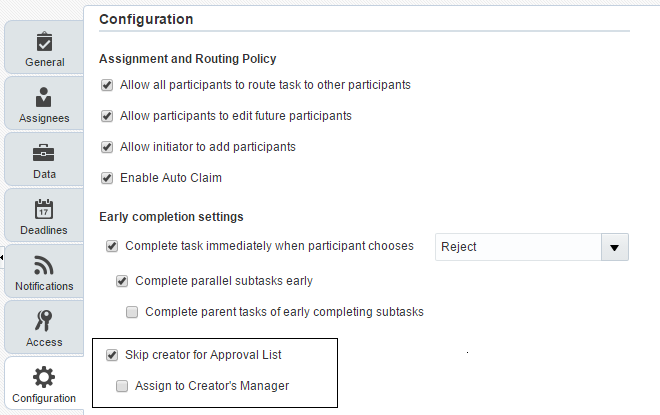Switch to the Notifications tab
The image size is (660, 415).
[44, 286]
